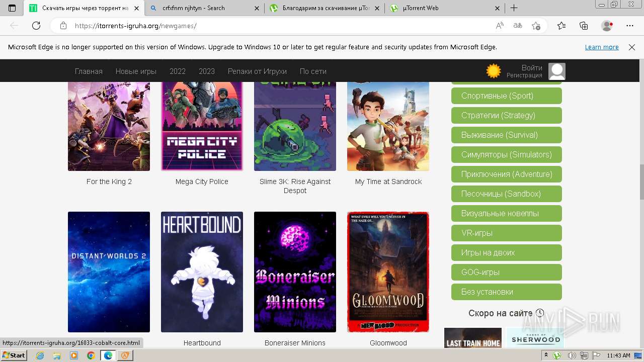The height and width of the screenshot is (362, 644).
Task: Click the Start button
Action: click(14, 355)
